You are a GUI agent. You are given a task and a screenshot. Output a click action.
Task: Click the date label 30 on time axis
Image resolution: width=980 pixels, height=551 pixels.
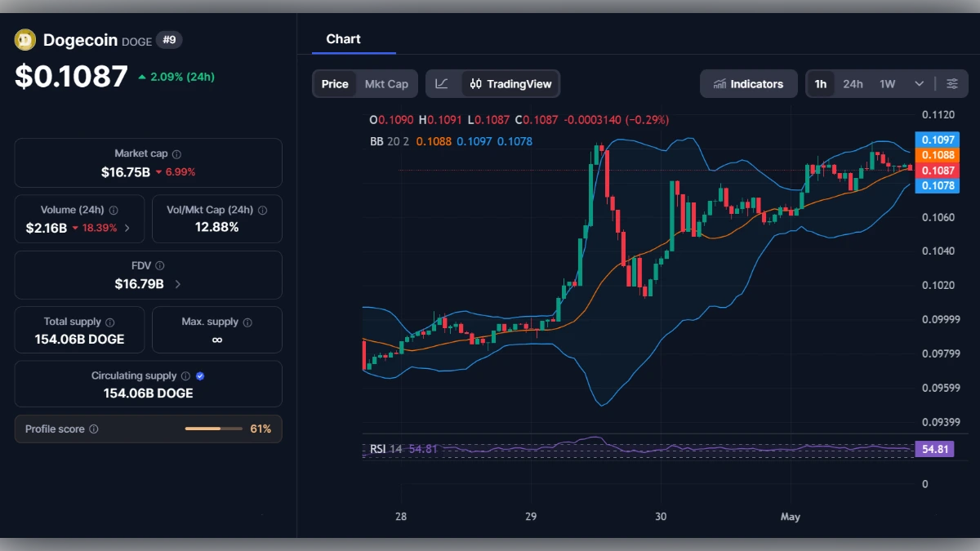(x=661, y=517)
